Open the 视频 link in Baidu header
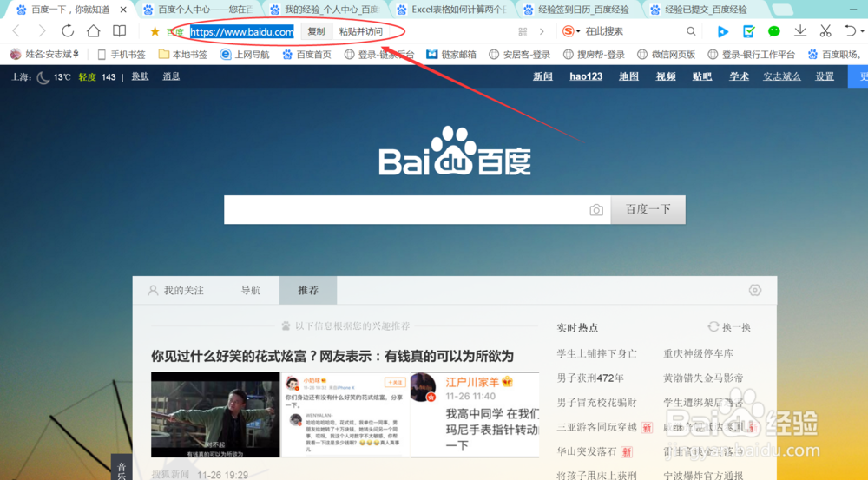The image size is (868, 480). tap(666, 76)
